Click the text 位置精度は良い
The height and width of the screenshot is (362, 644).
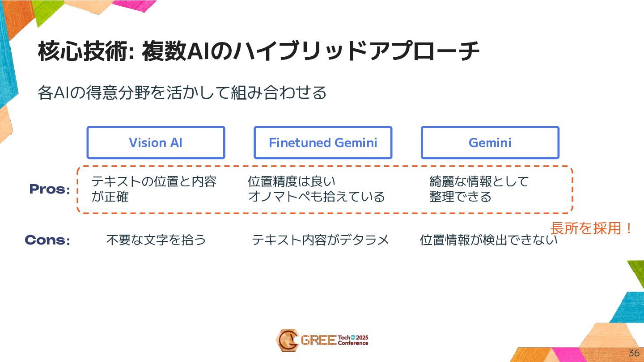tap(291, 181)
